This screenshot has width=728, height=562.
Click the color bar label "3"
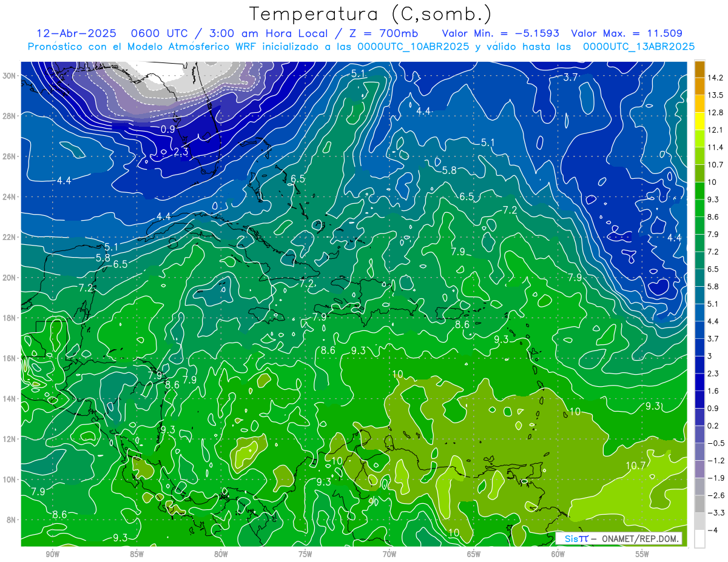pos(710,356)
